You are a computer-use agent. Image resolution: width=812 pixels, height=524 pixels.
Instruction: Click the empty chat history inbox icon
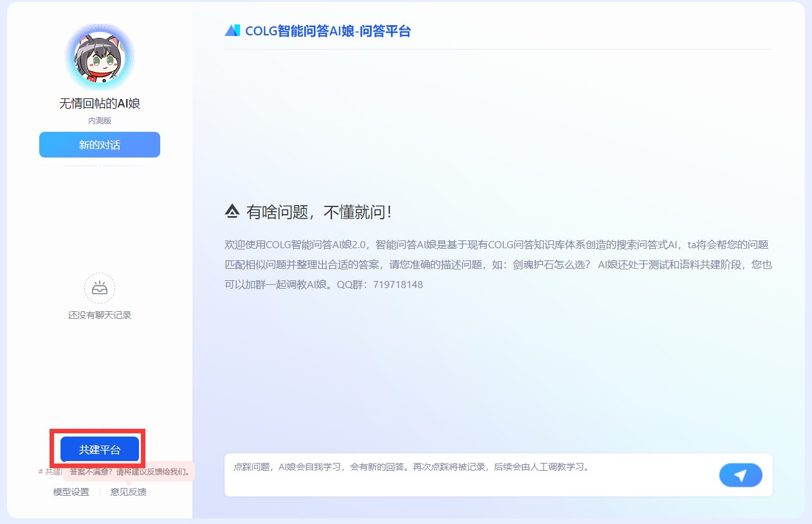click(100, 288)
